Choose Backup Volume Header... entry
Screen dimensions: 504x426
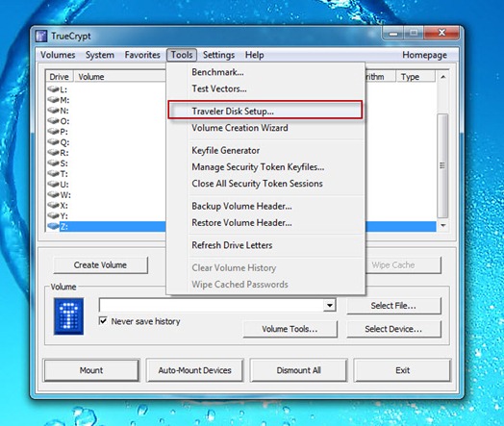(265, 206)
